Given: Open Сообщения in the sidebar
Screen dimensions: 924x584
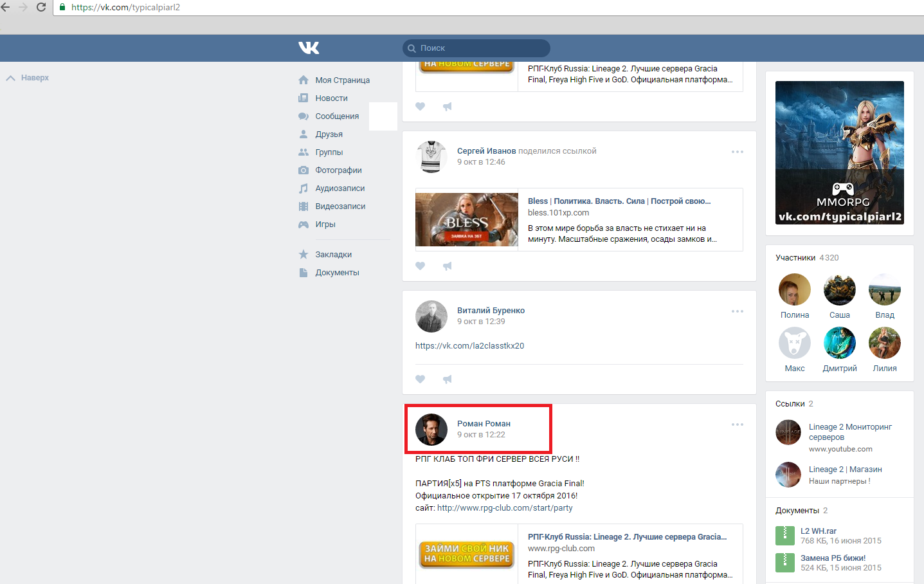Looking at the screenshot, I should (337, 116).
